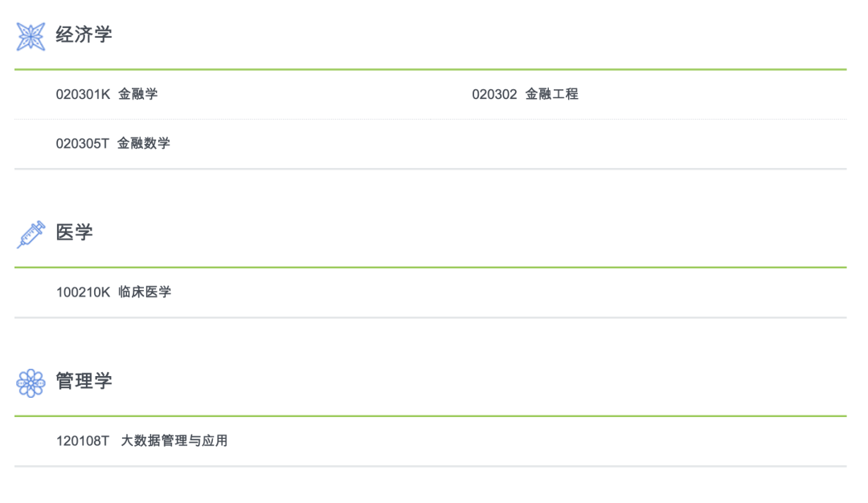Click the major code 120108T

(x=83, y=441)
